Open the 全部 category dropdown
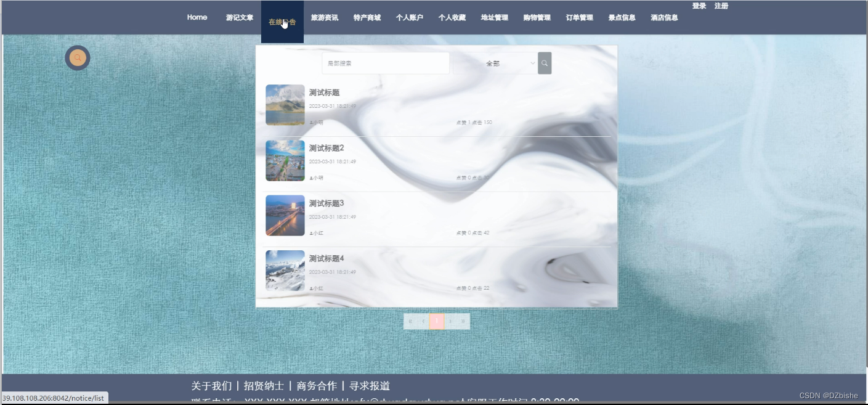Screen dimensions: 868x405 [495, 63]
